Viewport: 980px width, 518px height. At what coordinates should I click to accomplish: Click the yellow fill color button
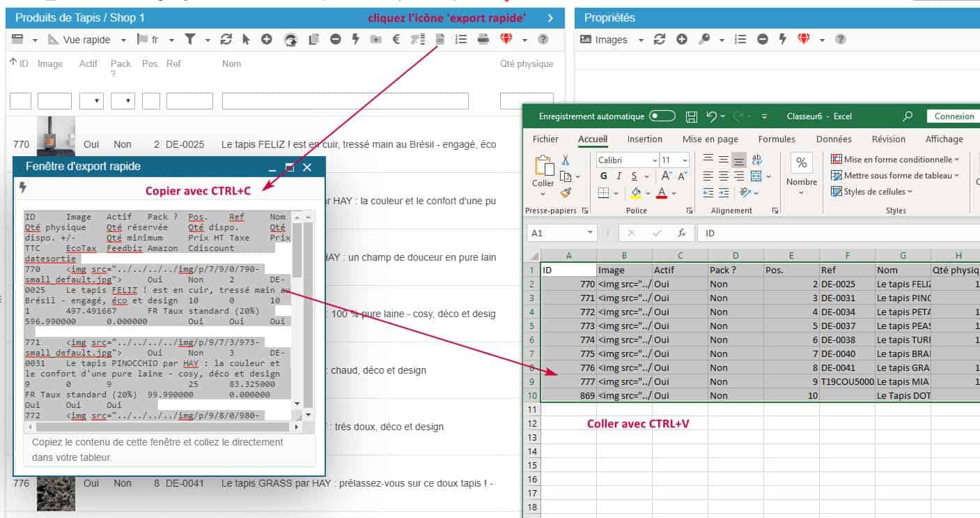click(x=636, y=192)
